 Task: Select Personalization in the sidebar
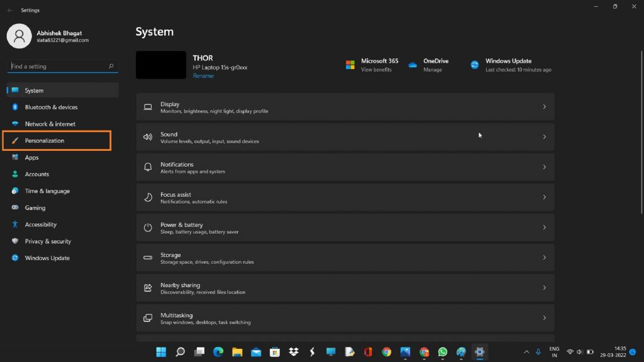45,141
